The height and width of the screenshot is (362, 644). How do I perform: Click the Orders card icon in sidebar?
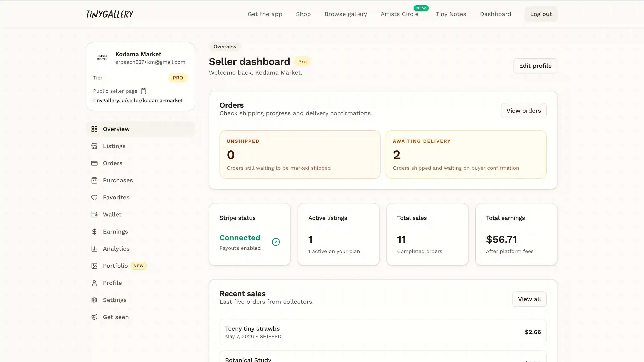point(94,163)
